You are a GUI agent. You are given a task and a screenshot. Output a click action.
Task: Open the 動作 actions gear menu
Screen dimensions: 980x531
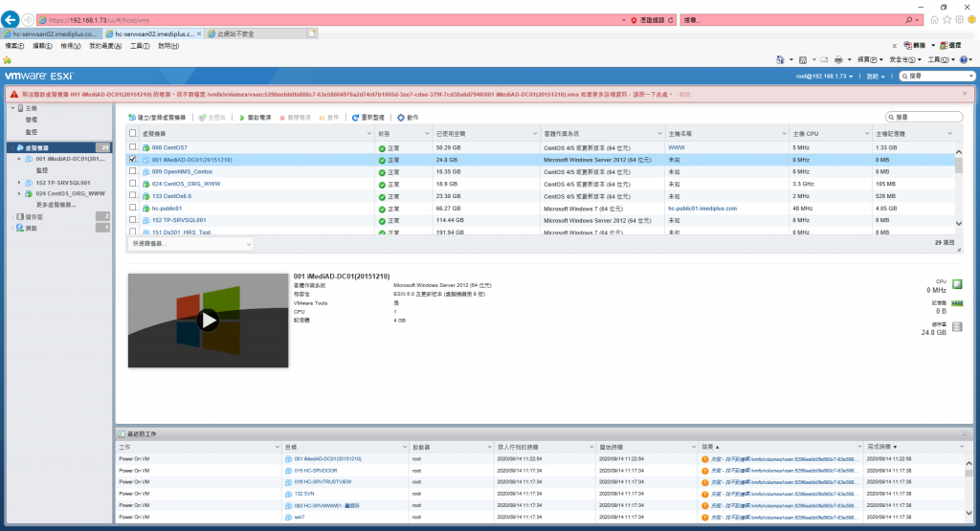[x=408, y=118]
